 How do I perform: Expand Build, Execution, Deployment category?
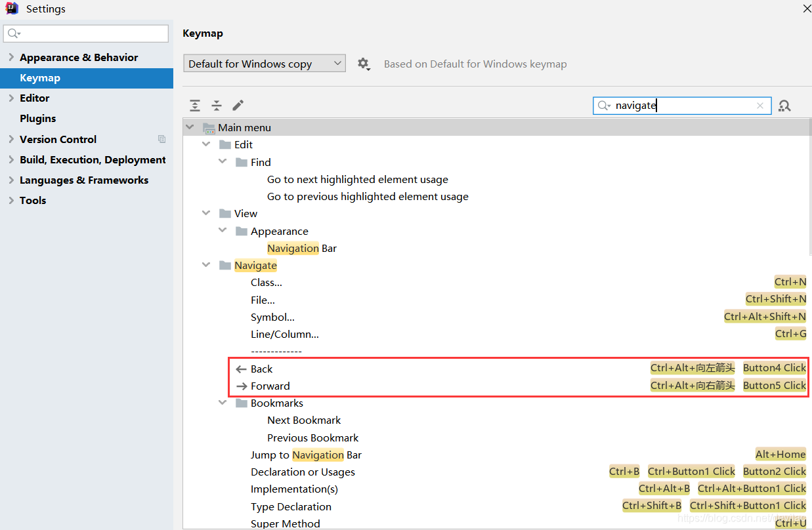tap(11, 159)
